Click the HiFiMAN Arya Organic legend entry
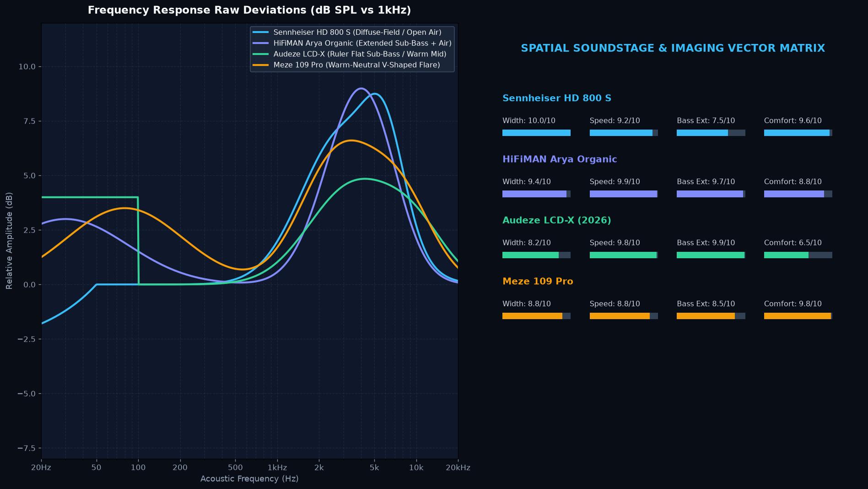 tap(352, 43)
